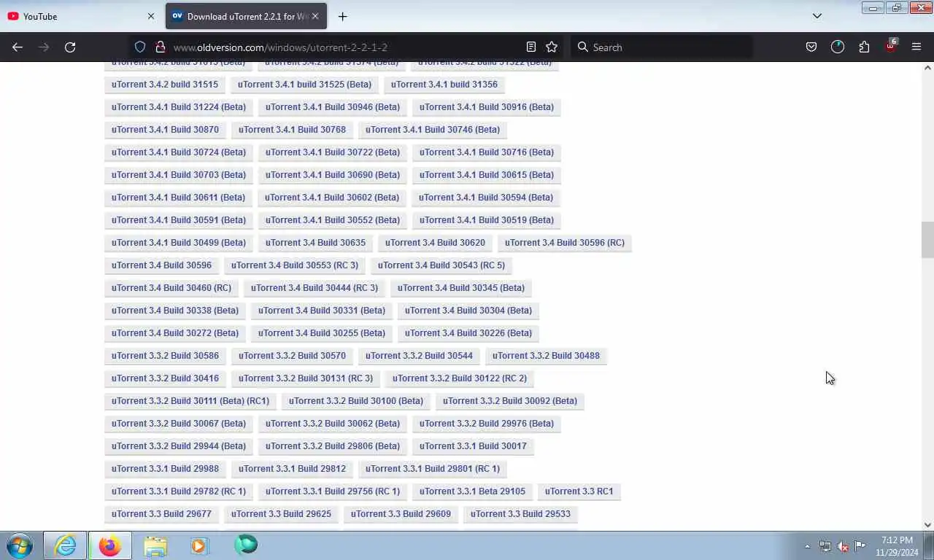
Task: Open uTorrent 3.3.2 Build 30488
Action: (546, 356)
